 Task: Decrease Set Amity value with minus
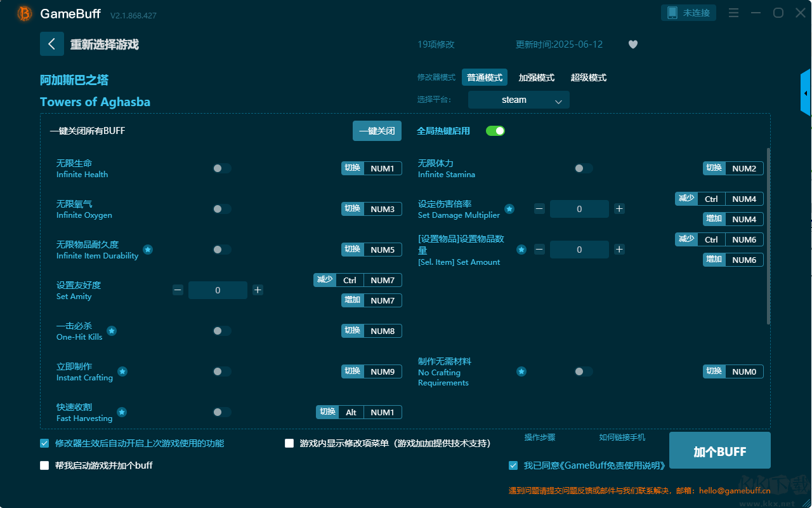[x=178, y=290]
